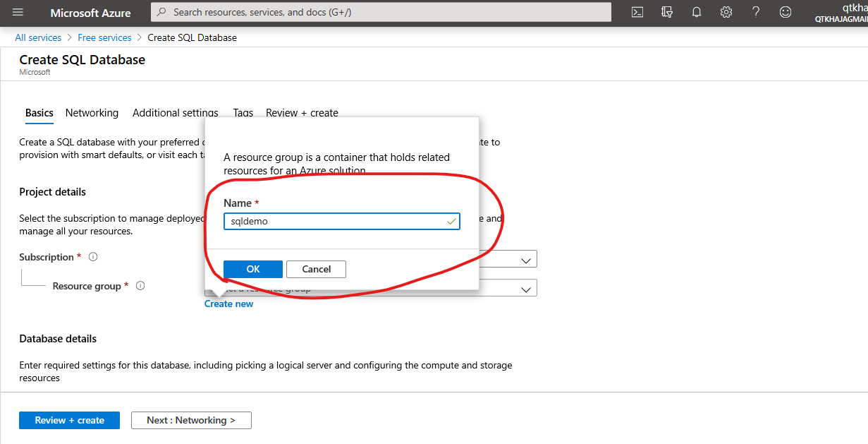
Task: Show the notifications bell panel
Action: (697, 12)
